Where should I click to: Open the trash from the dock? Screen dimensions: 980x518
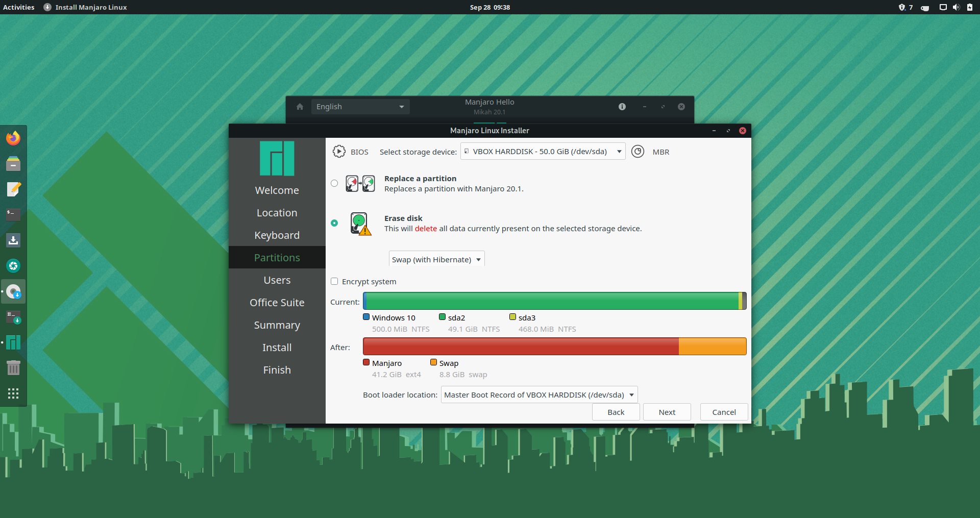[13, 368]
